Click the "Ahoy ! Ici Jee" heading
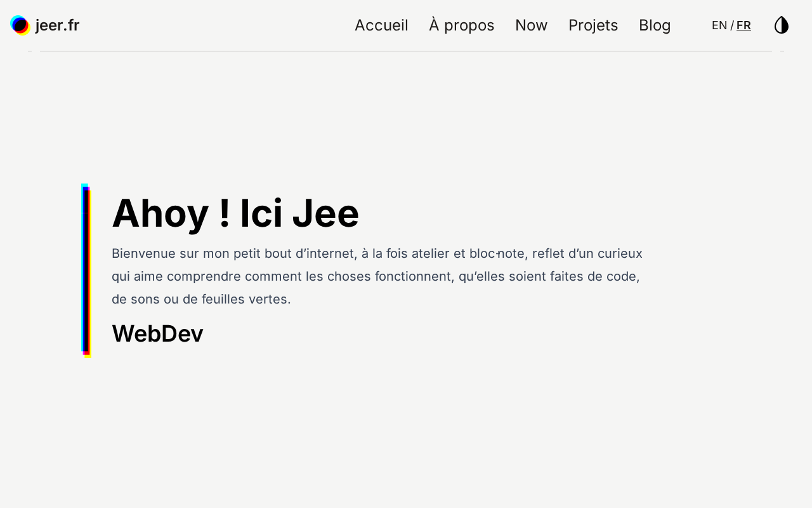Screen dimensions: 812x508 235,213
